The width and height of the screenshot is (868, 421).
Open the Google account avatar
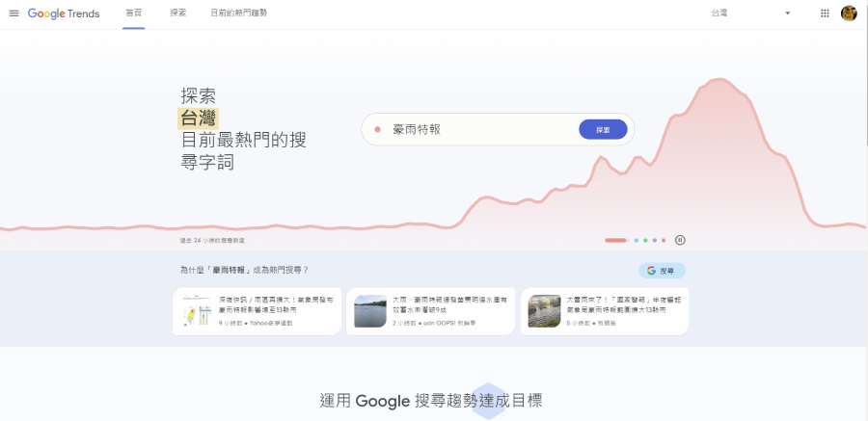[849, 13]
